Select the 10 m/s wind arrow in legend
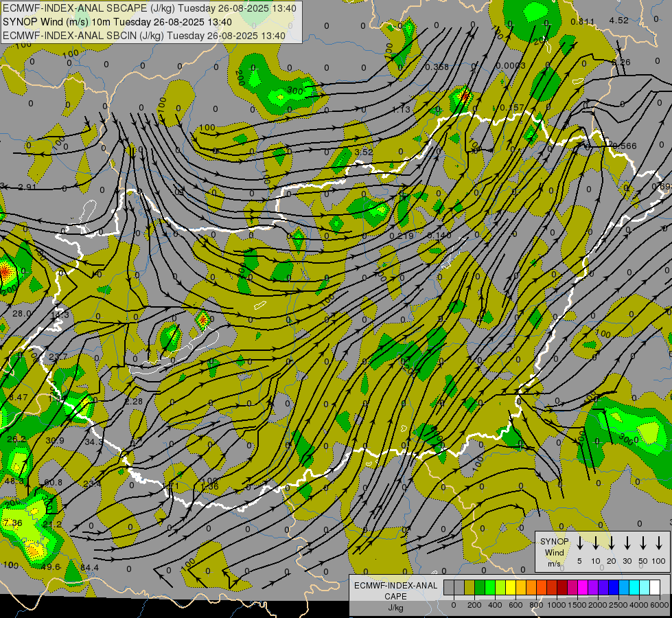 pos(596,543)
